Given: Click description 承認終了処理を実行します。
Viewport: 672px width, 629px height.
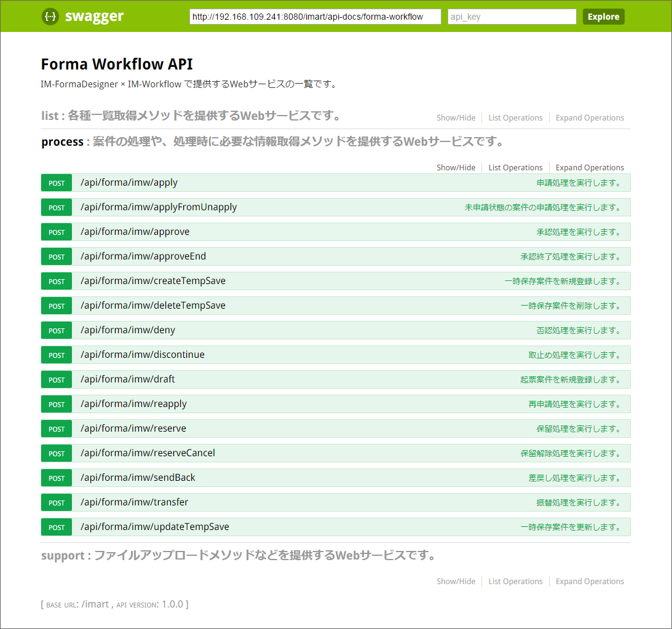Looking at the screenshot, I should click(x=571, y=256).
